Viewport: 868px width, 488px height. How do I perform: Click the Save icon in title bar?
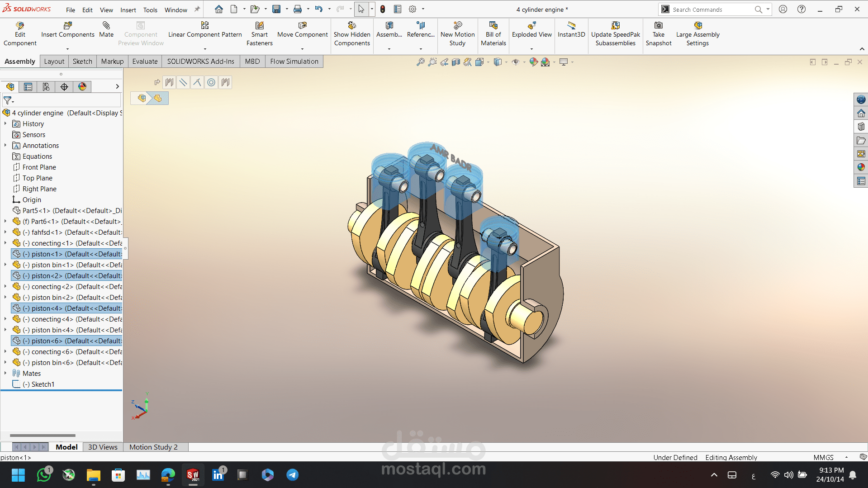pos(276,9)
